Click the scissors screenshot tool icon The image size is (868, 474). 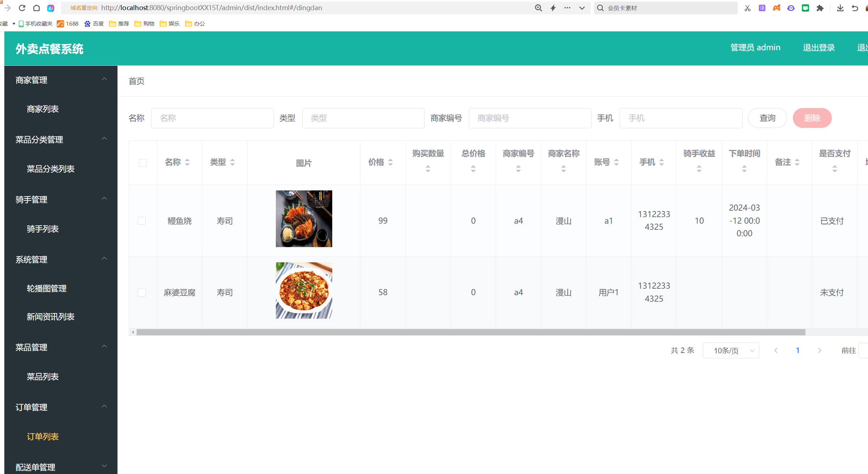tap(747, 8)
